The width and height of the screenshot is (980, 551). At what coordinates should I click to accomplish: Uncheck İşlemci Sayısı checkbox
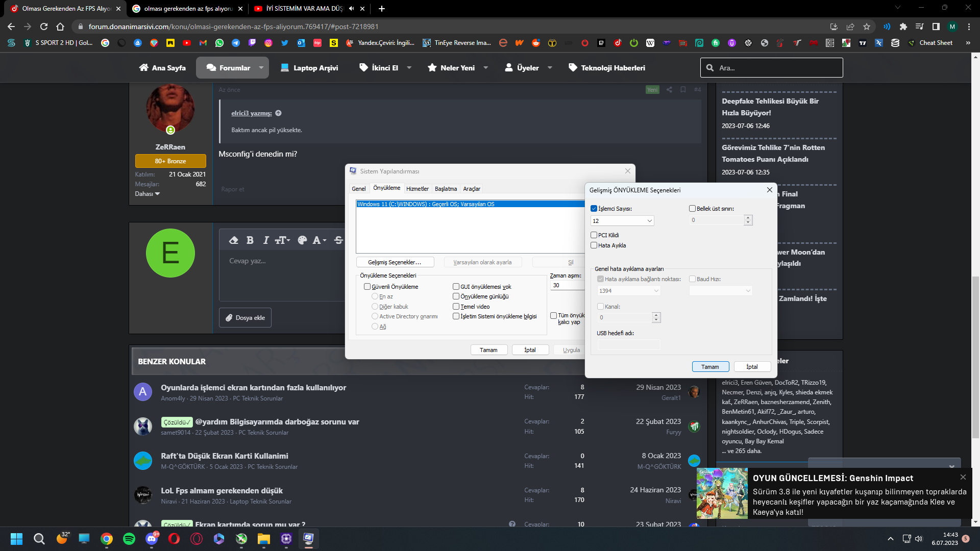(x=594, y=209)
